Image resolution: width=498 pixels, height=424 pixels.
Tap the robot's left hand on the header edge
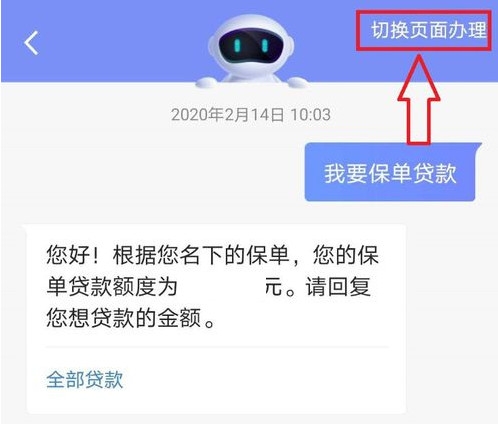point(206,82)
